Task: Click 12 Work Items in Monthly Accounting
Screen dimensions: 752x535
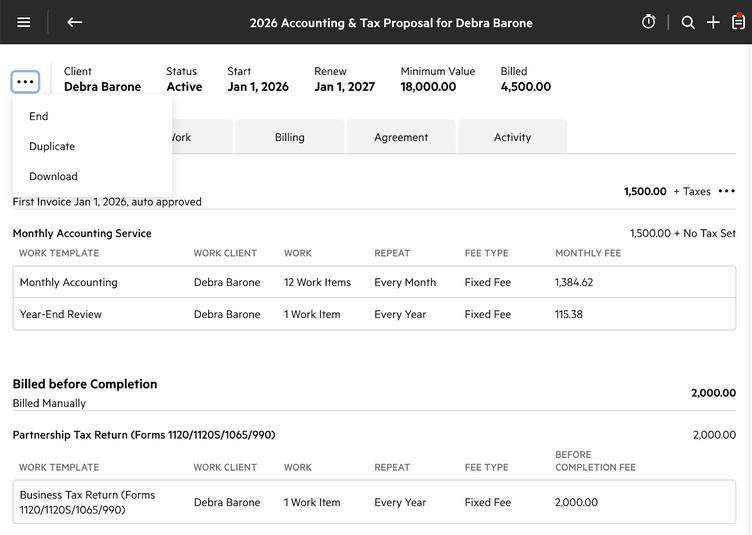Action: 317,282
